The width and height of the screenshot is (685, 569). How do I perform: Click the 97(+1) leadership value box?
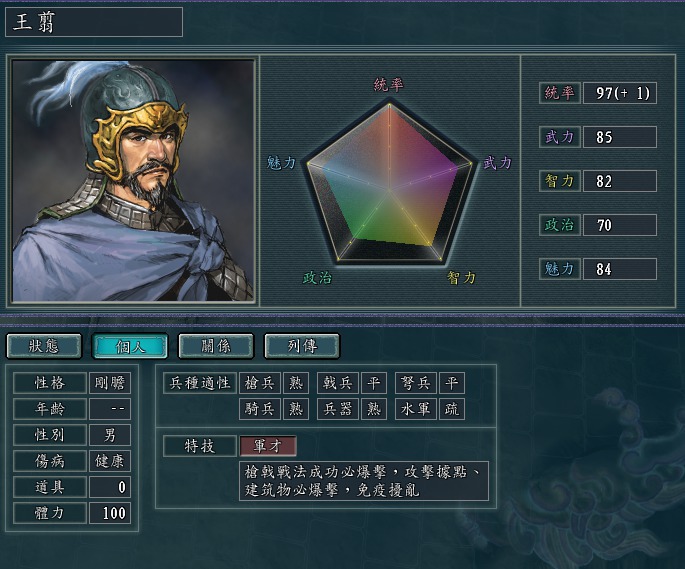click(620, 93)
